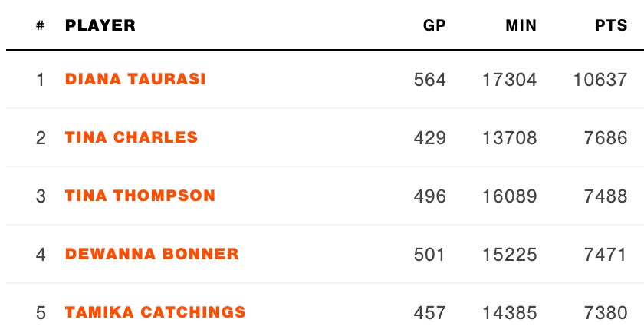Click DeWanna Bonner's 7471 points value

[606, 255]
